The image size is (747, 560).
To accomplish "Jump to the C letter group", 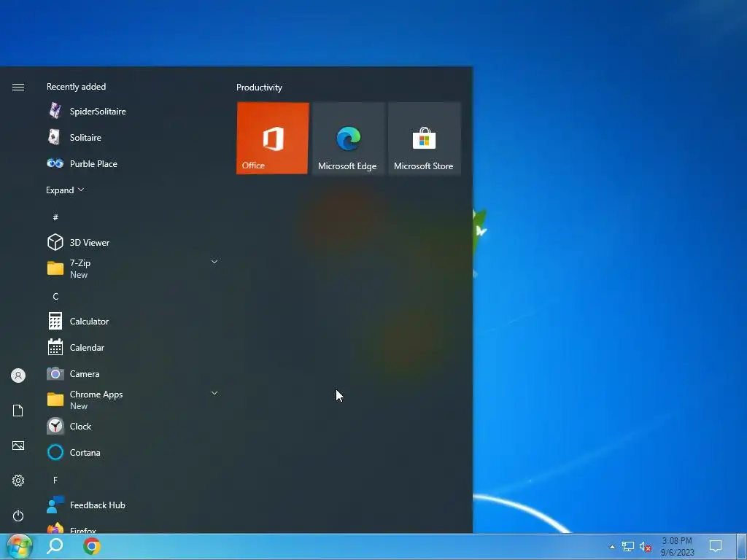I will [55, 297].
